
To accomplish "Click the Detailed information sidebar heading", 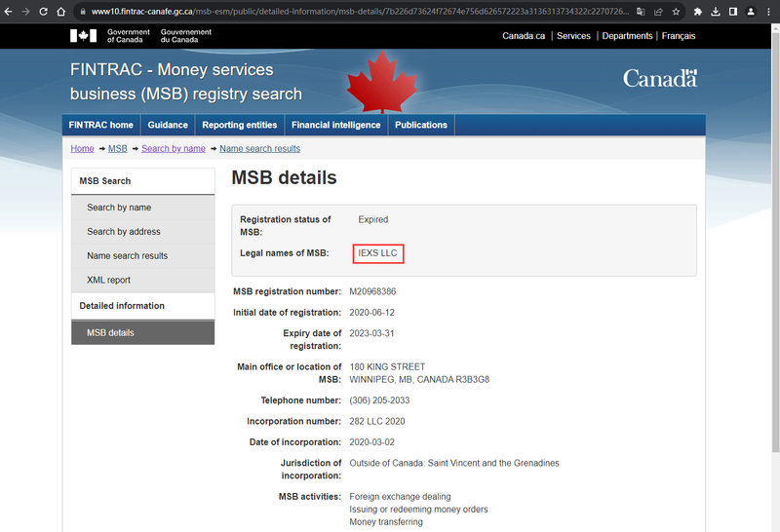I will coord(122,306).
